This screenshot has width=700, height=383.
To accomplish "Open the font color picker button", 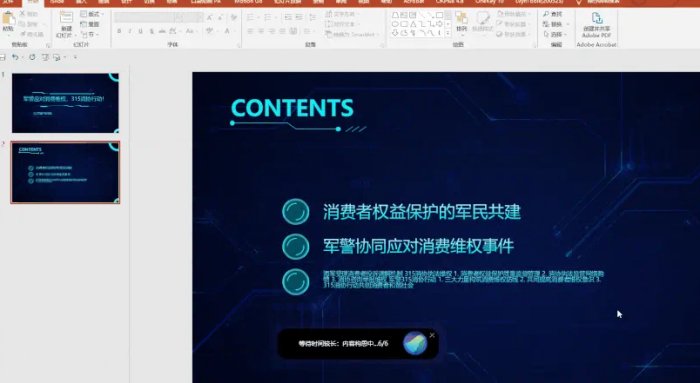I will click(x=227, y=31).
